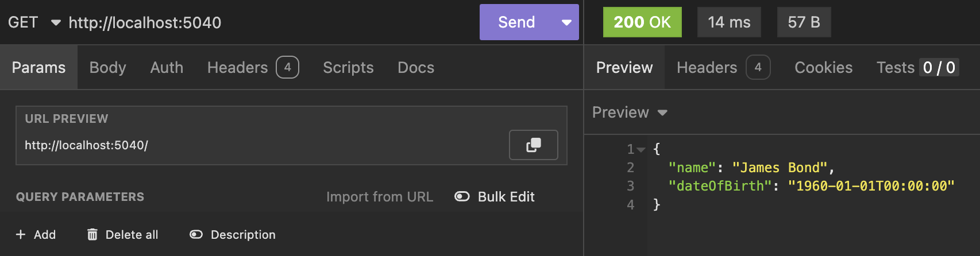Open the Send options dropdown arrow
This screenshot has height=256, width=980.
(x=566, y=22)
